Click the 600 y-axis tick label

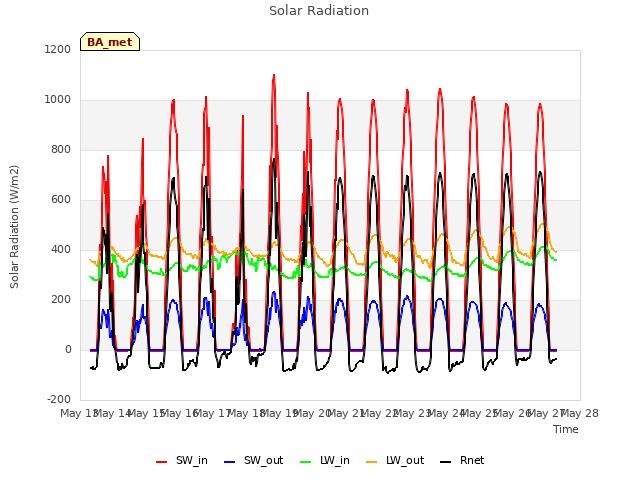click(x=61, y=200)
